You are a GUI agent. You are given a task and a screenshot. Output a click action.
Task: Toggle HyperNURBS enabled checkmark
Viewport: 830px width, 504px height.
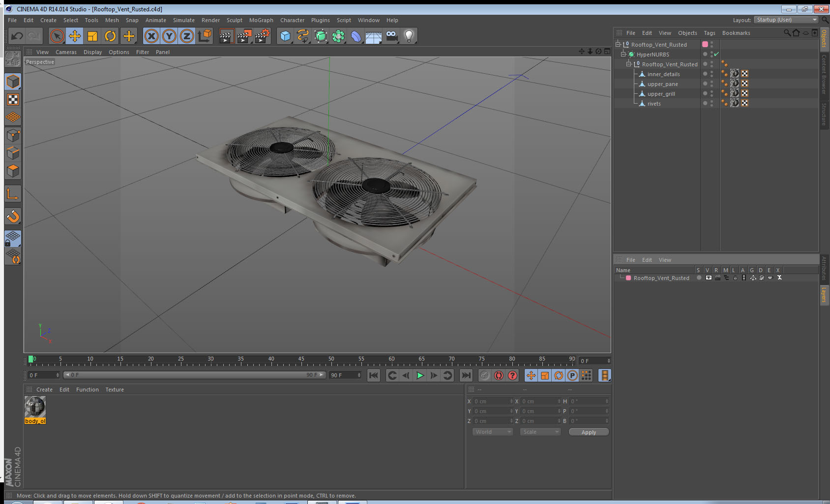coord(716,54)
